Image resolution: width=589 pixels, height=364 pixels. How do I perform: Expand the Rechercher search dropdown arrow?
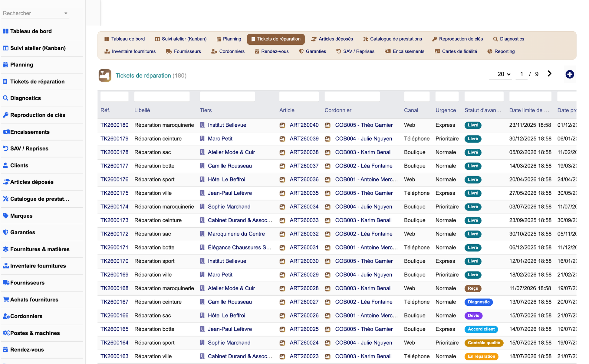[66, 13]
